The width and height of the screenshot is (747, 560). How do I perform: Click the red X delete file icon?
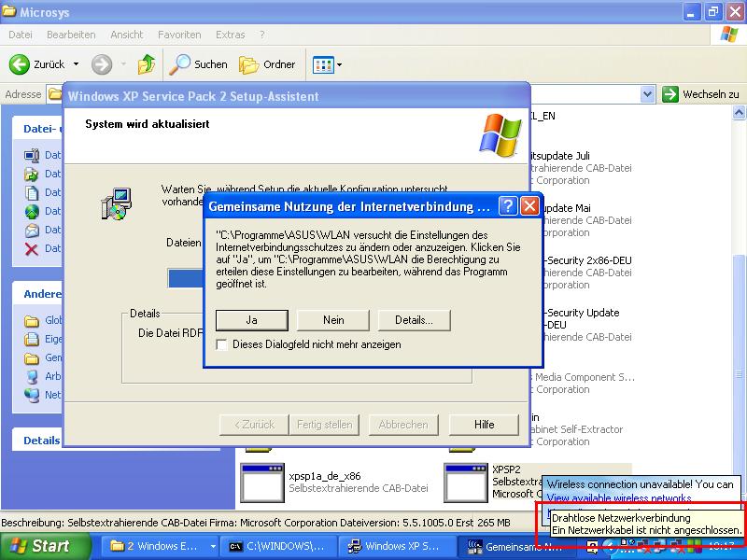32,248
